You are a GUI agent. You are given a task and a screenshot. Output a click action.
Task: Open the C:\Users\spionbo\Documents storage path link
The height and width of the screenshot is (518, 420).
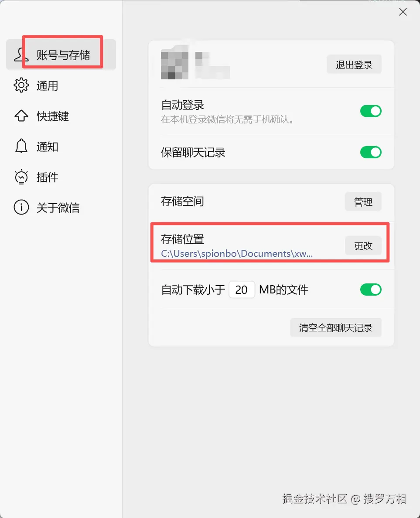click(x=236, y=254)
